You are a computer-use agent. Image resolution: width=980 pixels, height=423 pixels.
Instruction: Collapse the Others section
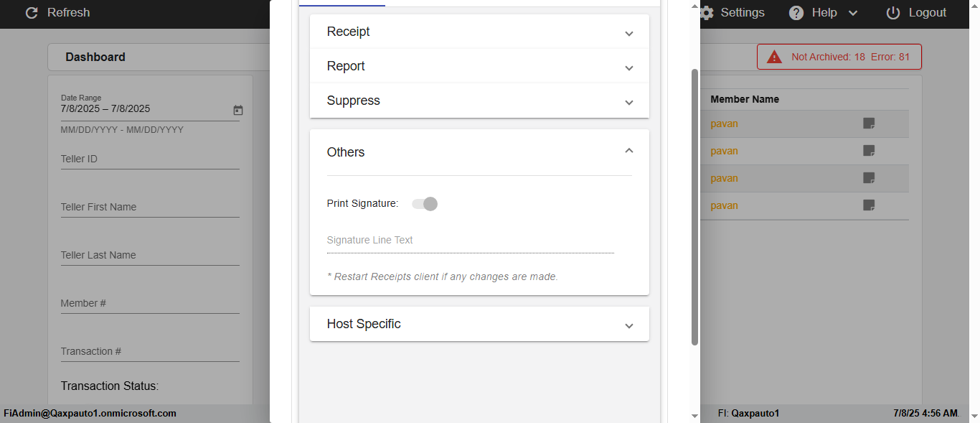(628, 152)
